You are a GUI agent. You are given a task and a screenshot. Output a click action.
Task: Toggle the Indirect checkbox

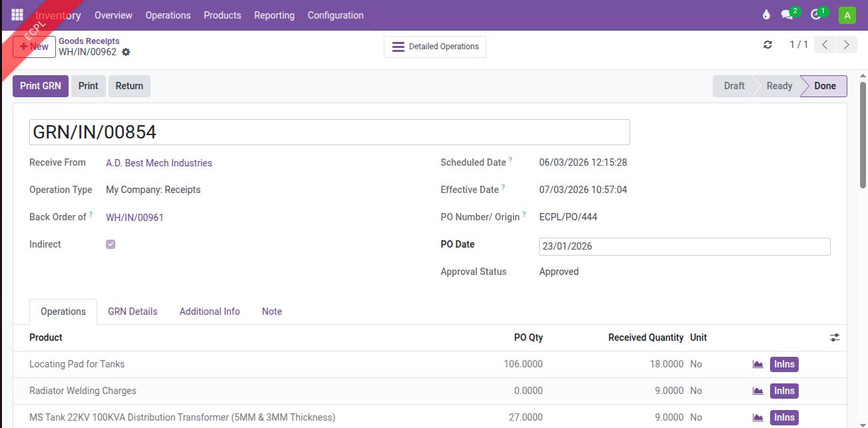coord(111,244)
